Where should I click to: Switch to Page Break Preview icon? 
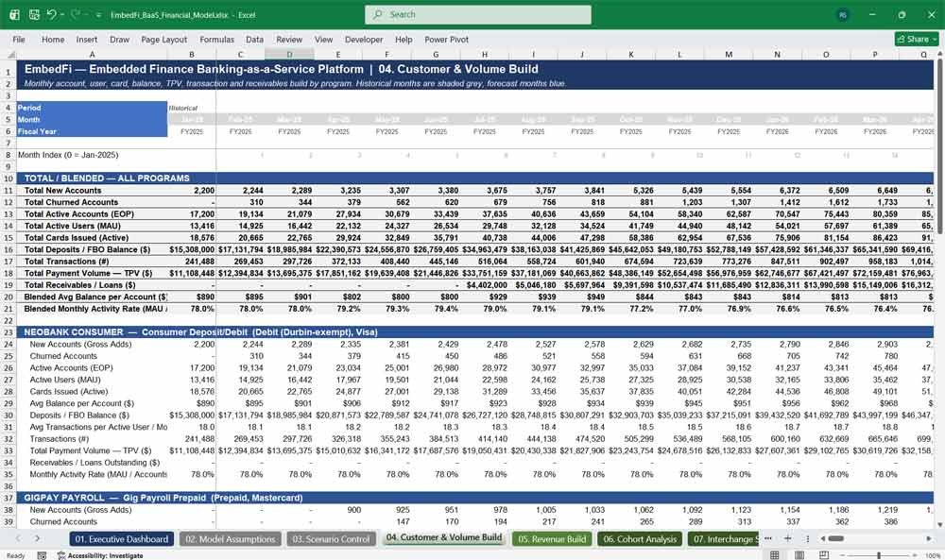pos(823,554)
